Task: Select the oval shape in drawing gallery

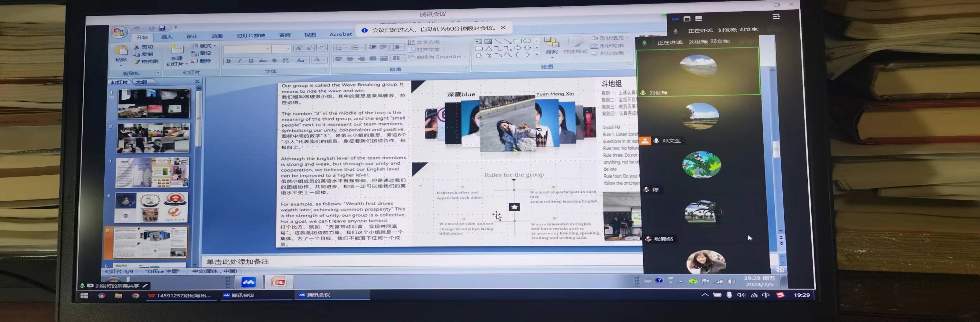Action: click(x=527, y=41)
